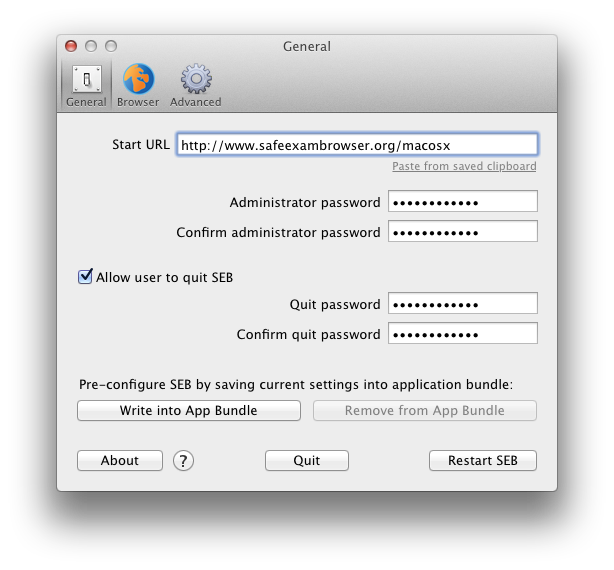The width and height of the screenshot is (614, 570).
Task: Click the General window title text
Action: 307,47
